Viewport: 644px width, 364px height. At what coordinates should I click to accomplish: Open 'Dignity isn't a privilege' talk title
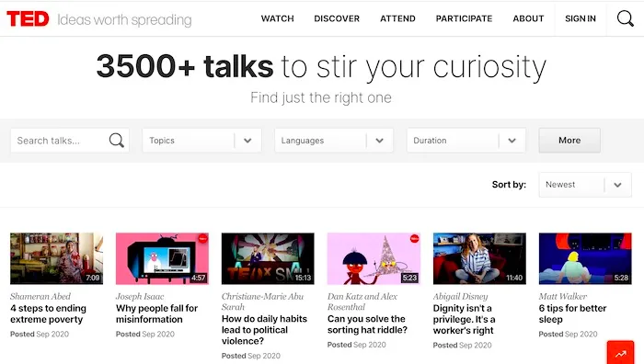pyautogui.click(x=464, y=319)
